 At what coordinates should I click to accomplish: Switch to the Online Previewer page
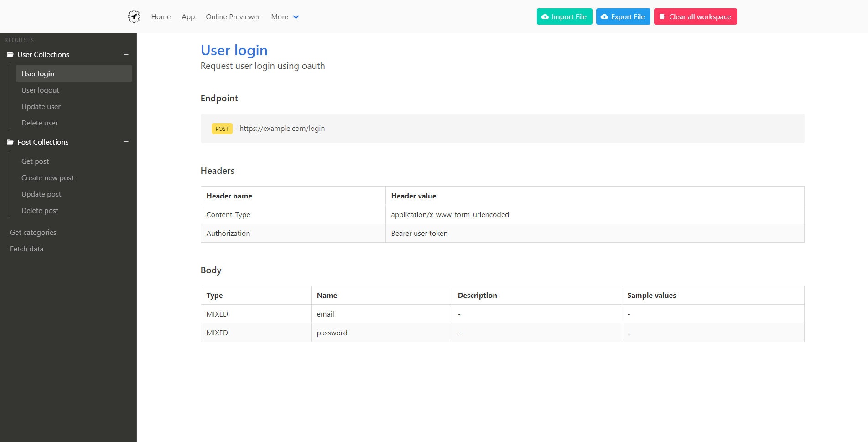tap(233, 16)
